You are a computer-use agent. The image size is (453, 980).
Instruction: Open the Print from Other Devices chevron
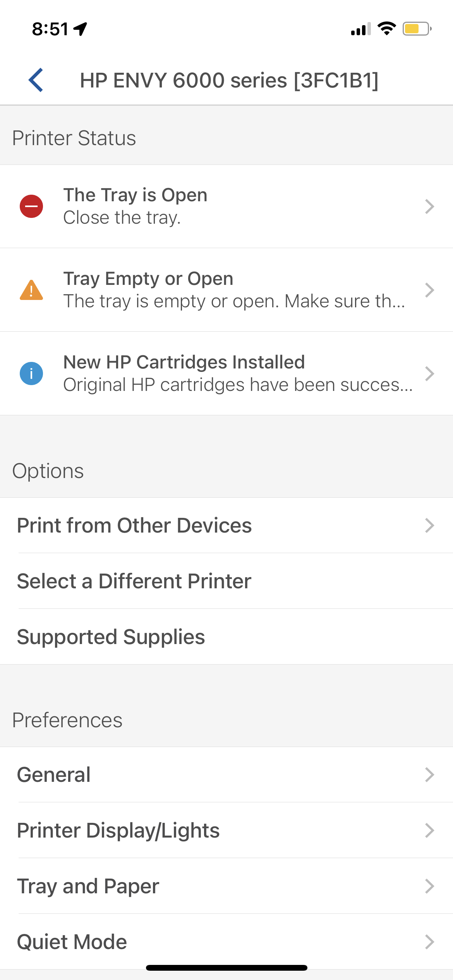[429, 525]
